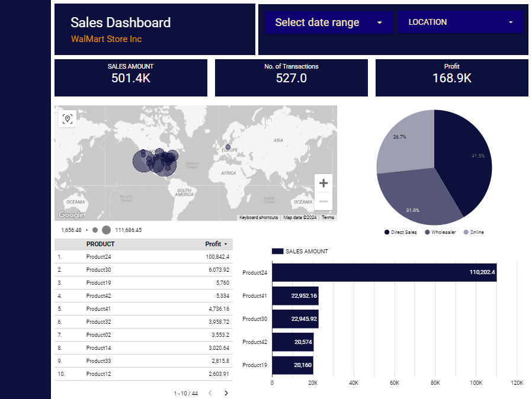The image size is (532, 399).
Task: Click Profit column sort arrow
Action: 226,244
